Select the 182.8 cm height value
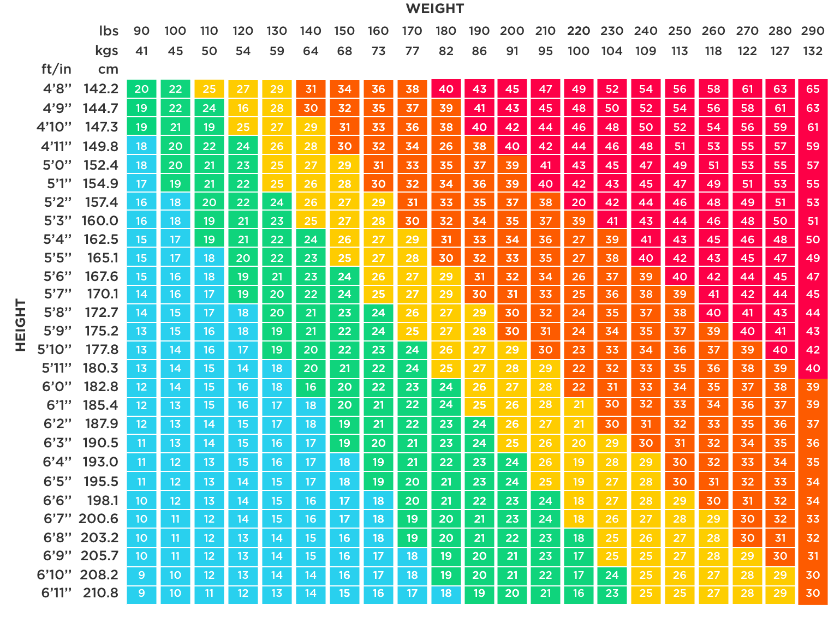Image resolution: width=840 pixels, height=623 pixels. pos(101,387)
